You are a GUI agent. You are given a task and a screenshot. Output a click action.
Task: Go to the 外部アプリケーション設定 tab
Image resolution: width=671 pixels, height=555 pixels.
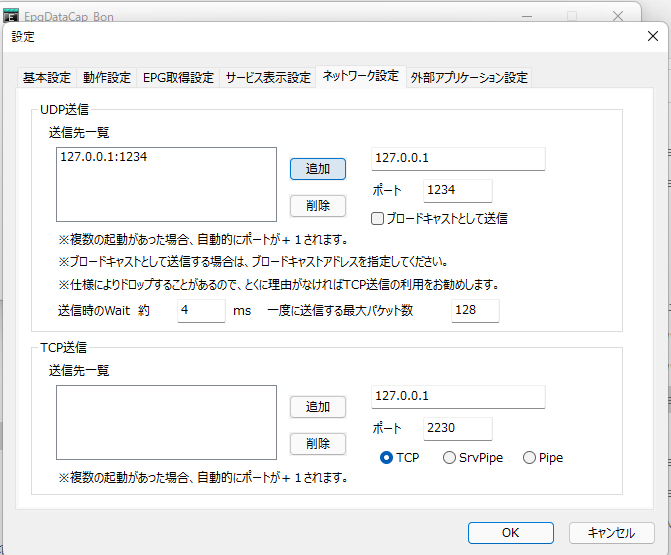tap(469, 78)
